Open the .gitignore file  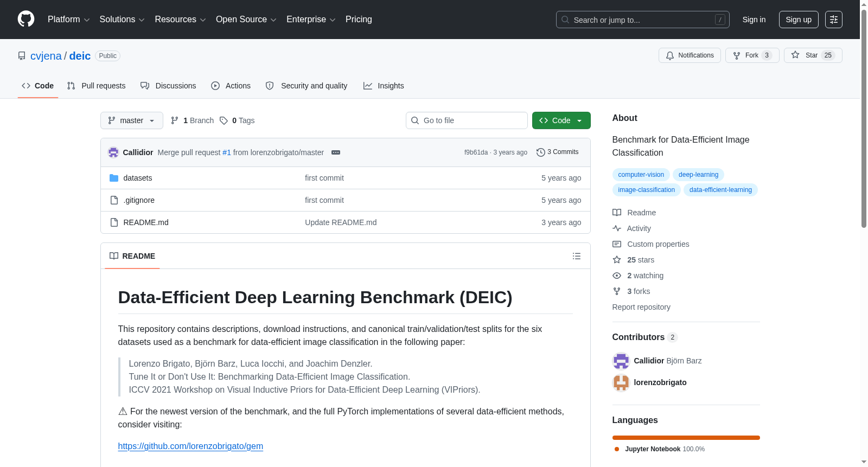(x=139, y=200)
